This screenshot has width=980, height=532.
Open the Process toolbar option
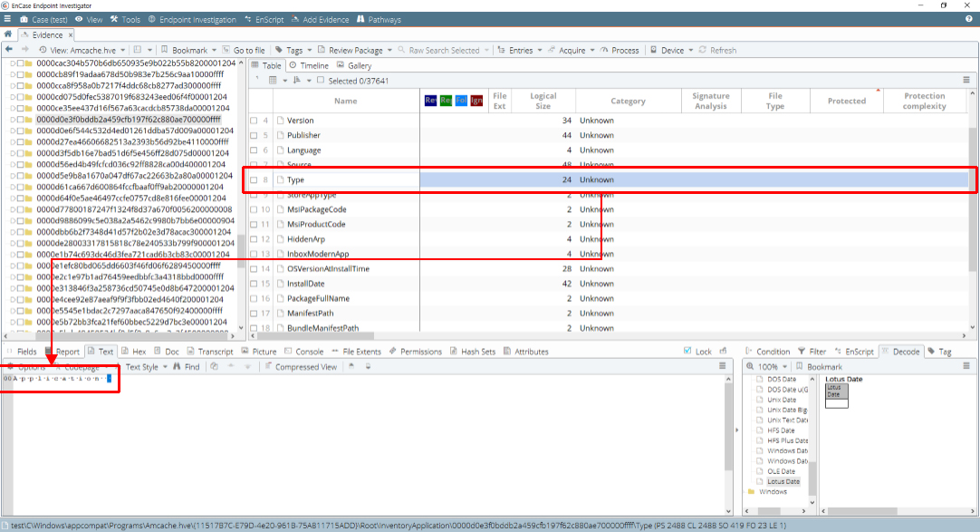(x=620, y=50)
